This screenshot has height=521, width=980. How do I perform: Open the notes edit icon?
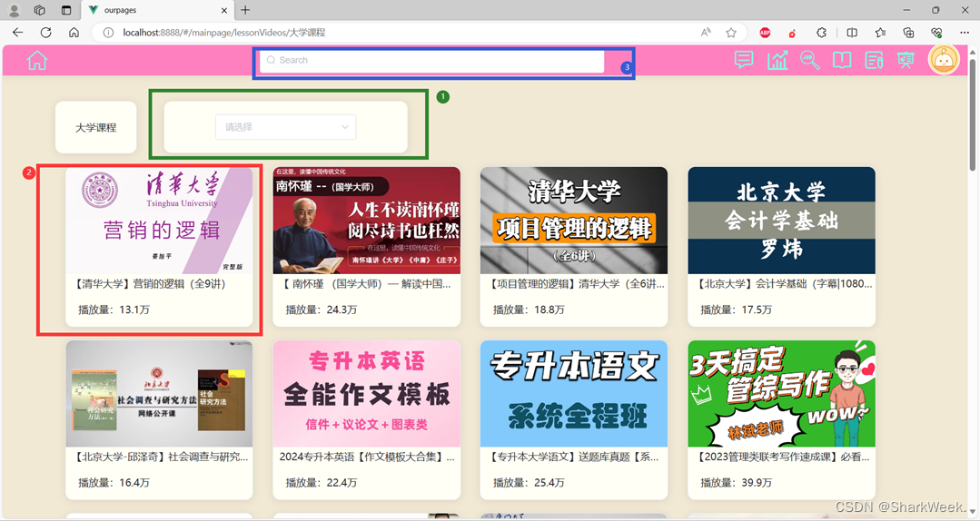874,60
